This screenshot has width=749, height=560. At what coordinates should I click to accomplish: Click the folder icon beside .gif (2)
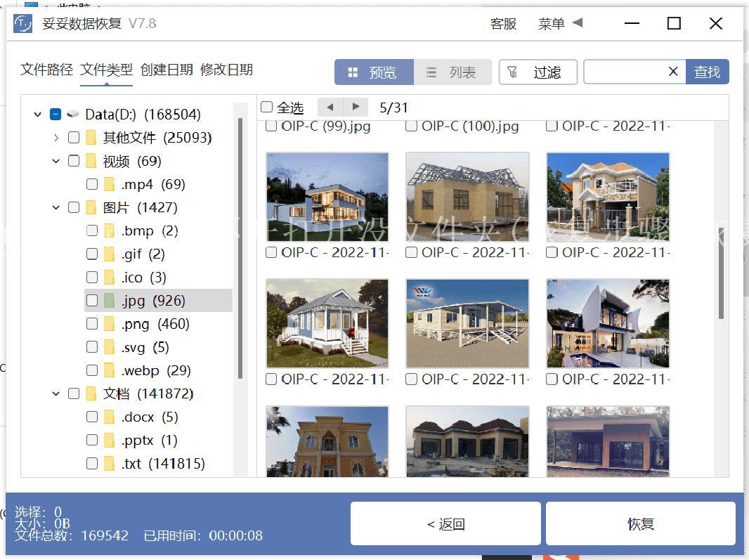109,254
